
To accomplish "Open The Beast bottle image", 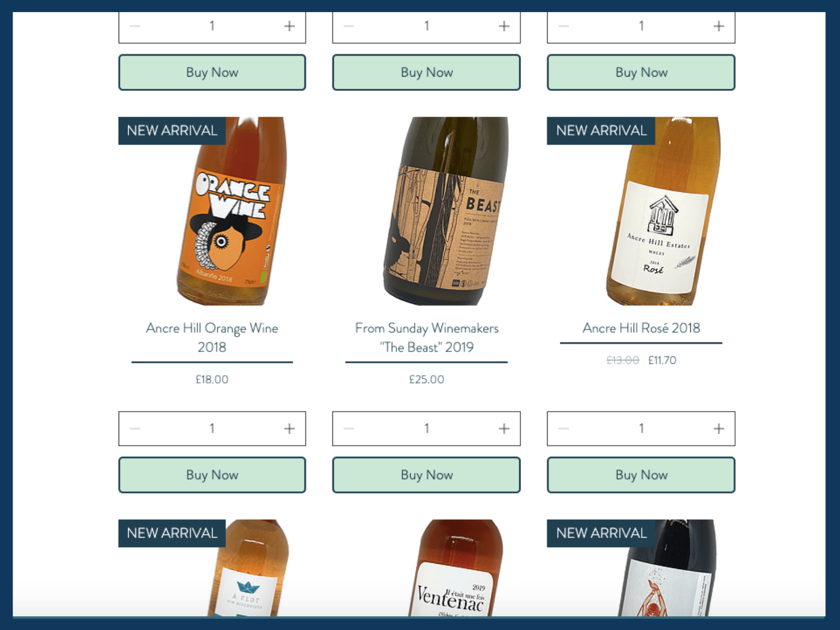I will click(x=426, y=211).
